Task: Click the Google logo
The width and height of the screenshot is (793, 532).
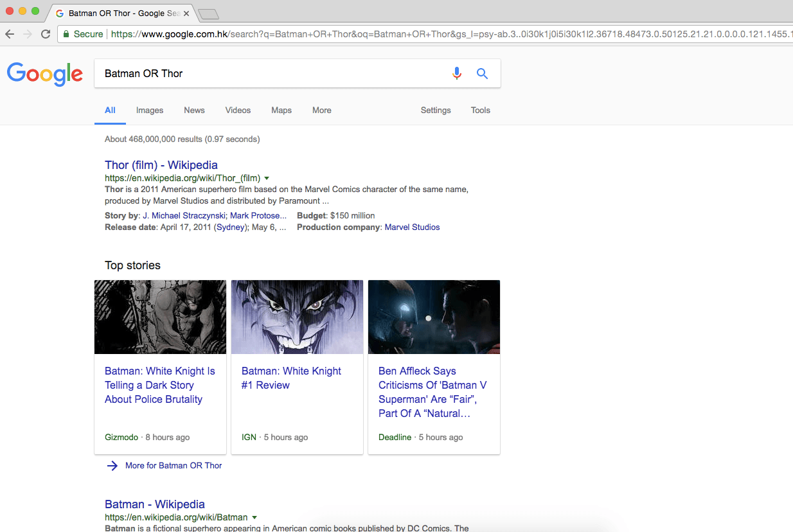Action: click(45, 74)
